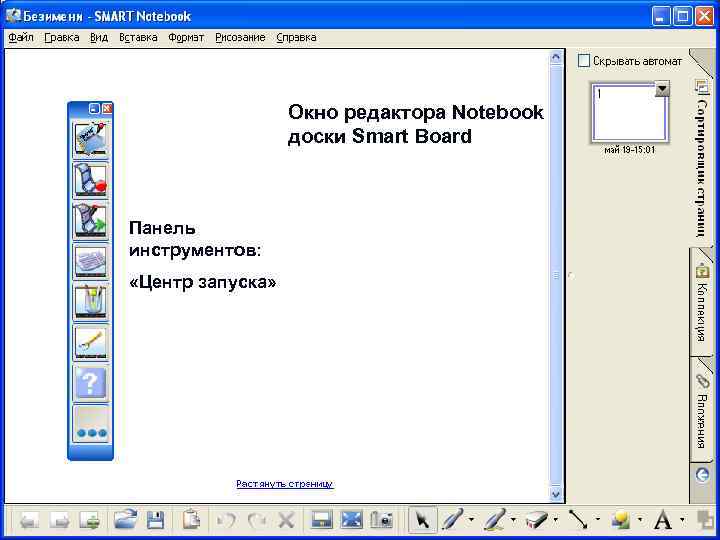
Task: Open the Вставка menu
Action: 138,38
